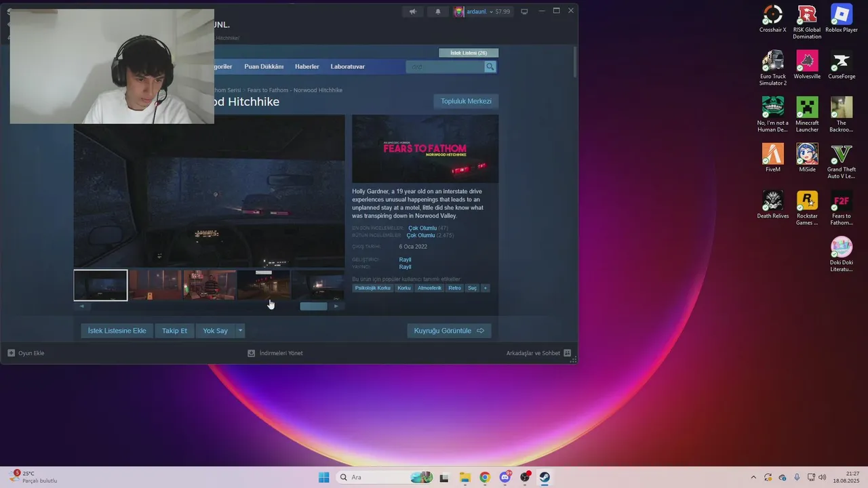Open the Puan Dükkânı tab

click(x=264, y=66)
